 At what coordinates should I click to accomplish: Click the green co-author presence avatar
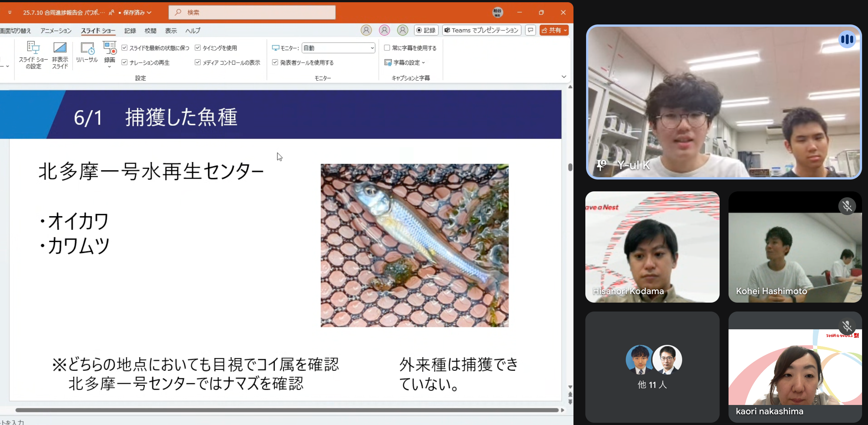[x=402, y=30]
